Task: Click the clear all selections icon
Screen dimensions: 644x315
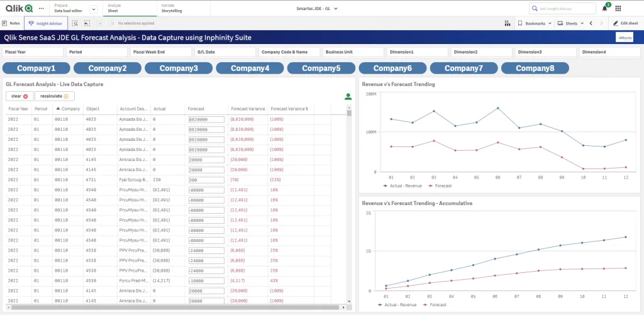Action: click(111, 23)
